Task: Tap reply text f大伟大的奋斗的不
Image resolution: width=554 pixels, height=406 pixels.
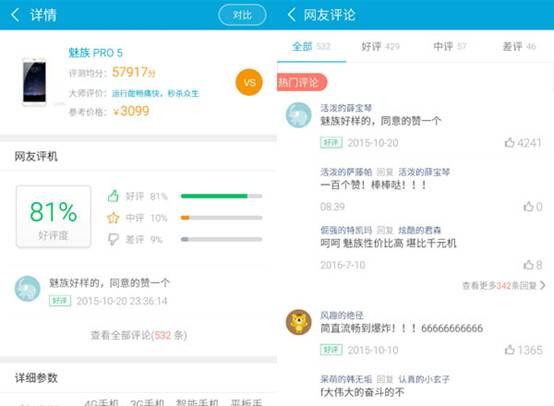Action: point(362,392)
